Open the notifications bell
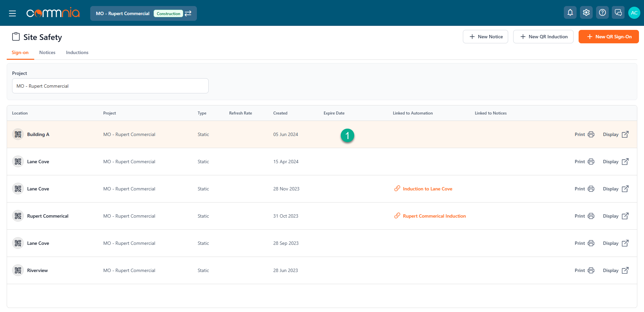644x312 pixels. tap(570, 12)
